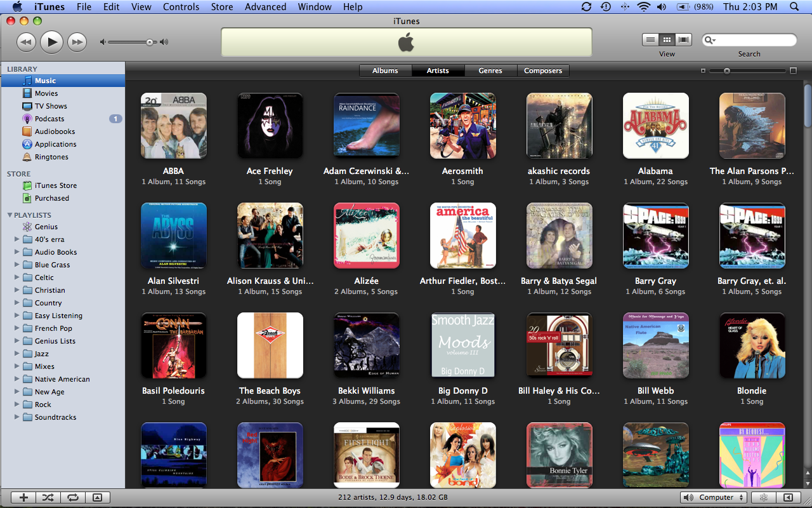
Task: Click the sync status menu bar icon
Action: click(586, 7)
